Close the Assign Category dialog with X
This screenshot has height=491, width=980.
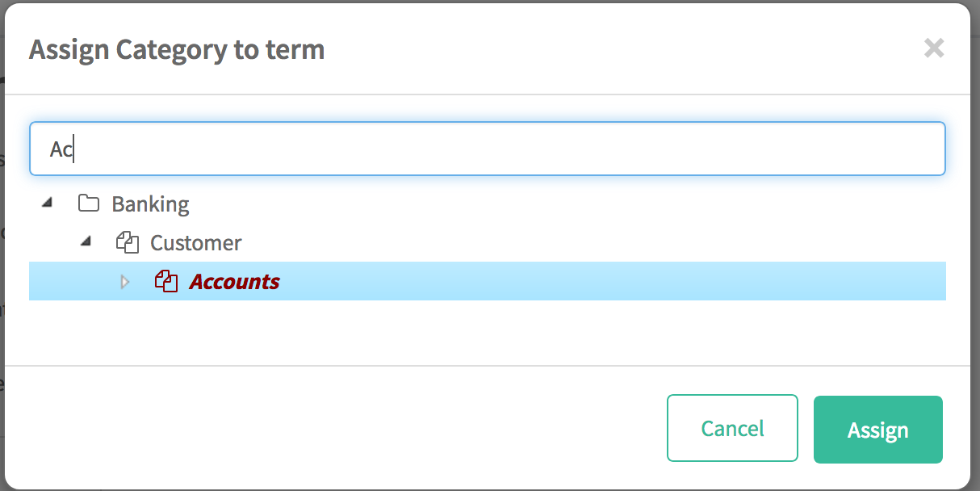(x=934, y=48)
